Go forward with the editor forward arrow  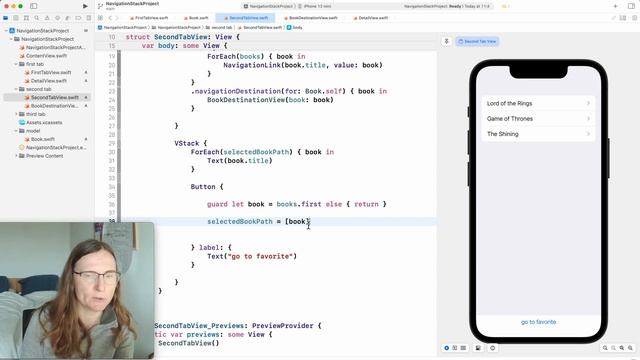(117, 18)
